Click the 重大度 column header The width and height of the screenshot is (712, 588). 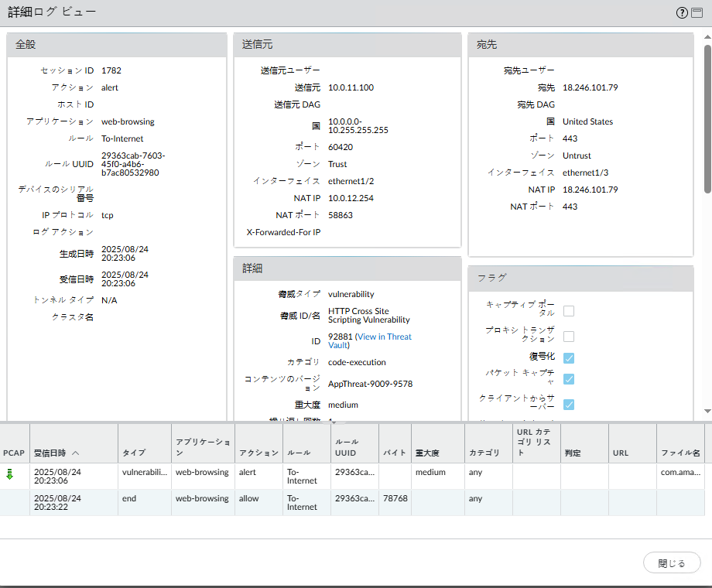click(428, 453)
